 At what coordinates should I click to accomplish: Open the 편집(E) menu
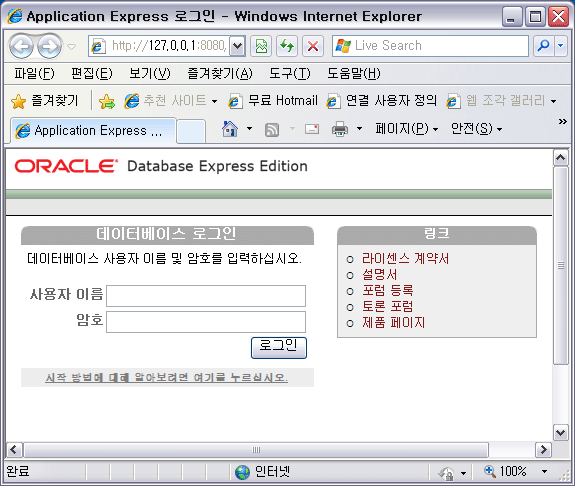click(x=92, y=74)
